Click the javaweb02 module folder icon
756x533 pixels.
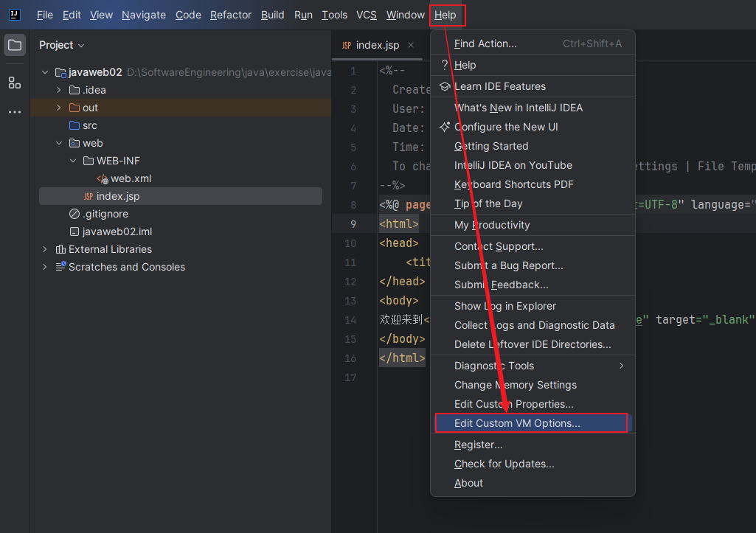pos(60,73)
